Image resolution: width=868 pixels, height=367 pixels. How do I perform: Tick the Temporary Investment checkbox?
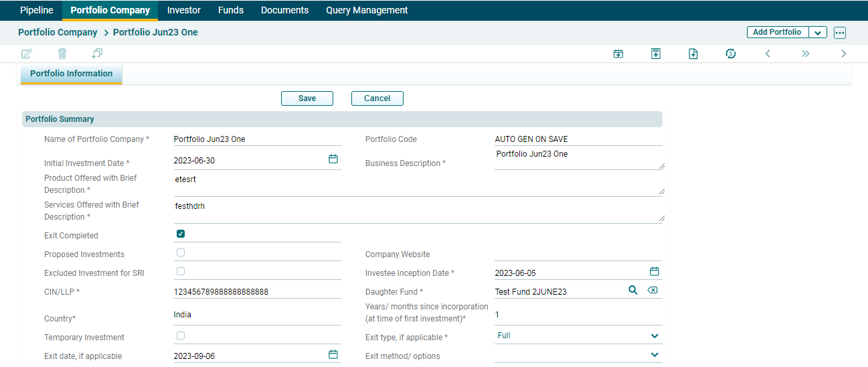181,336
